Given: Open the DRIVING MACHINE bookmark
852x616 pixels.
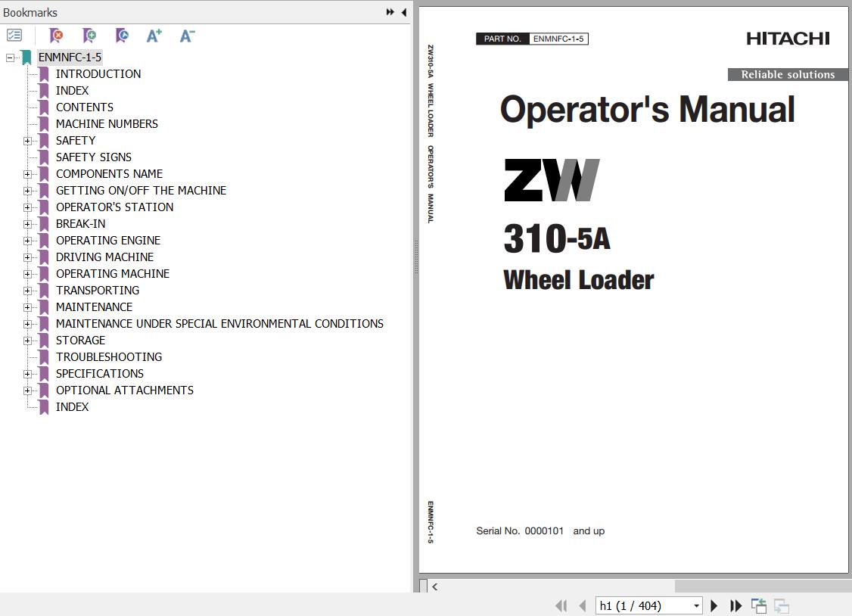Looking at the screenshot, I should pos(105,257).
